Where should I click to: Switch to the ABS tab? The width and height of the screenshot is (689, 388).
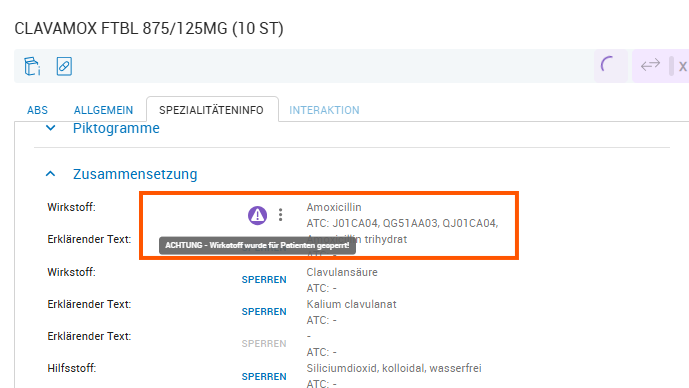(37, 110)
